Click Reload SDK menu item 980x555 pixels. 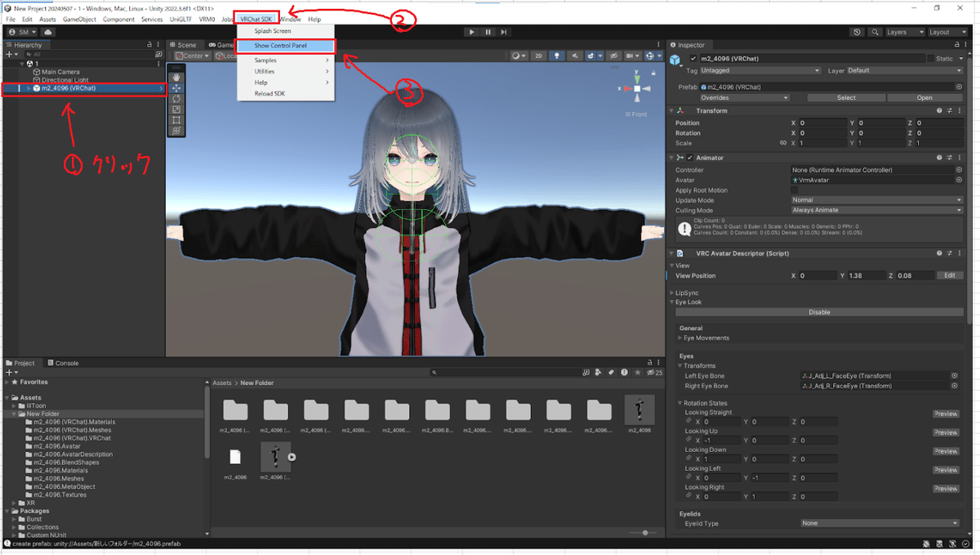[285, 94]
